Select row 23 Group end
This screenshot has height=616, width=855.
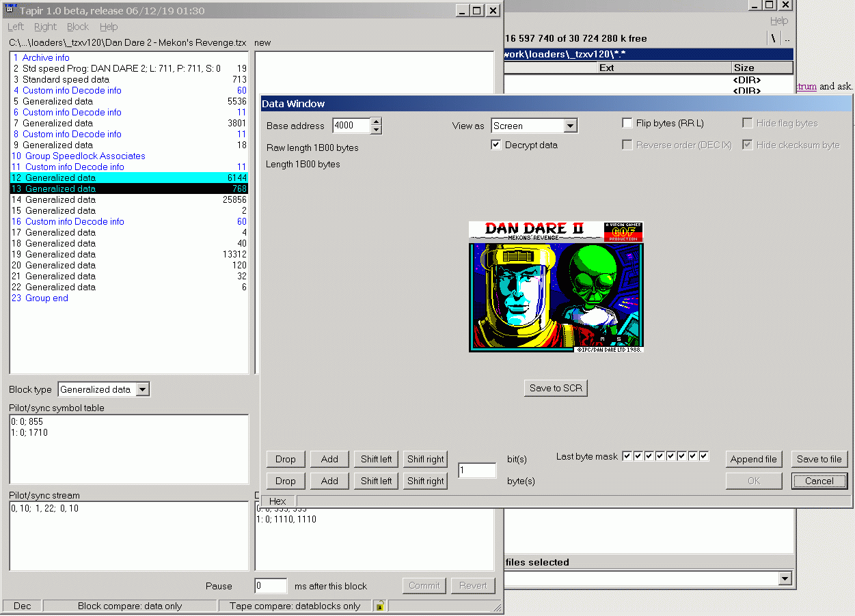129,298
